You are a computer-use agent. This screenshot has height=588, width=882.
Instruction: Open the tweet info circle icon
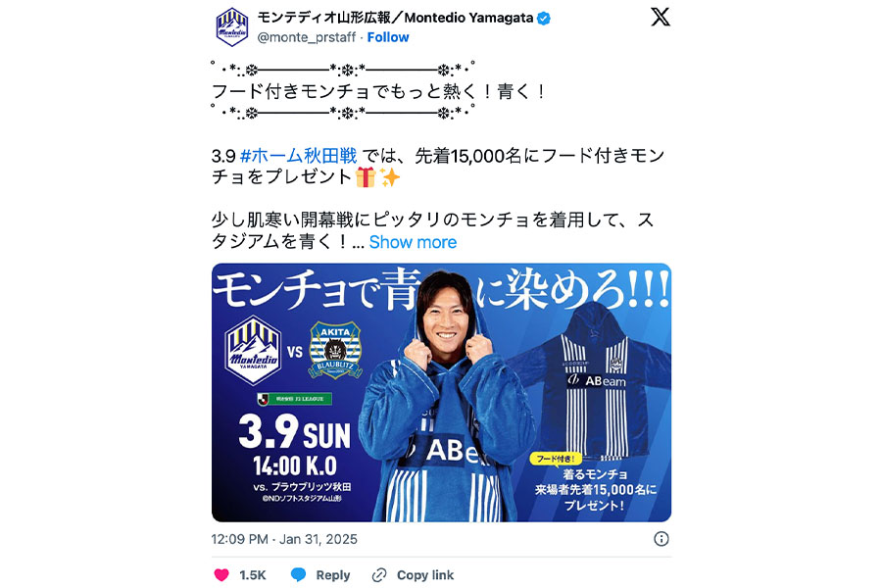[661, 539]
